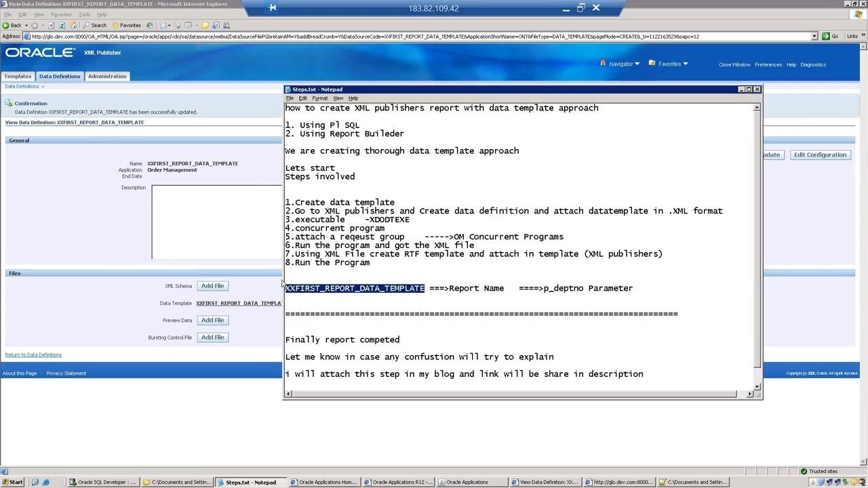868x488 pixels.
Task: Follow the Return to Data Definitions link
Action: 33,354
